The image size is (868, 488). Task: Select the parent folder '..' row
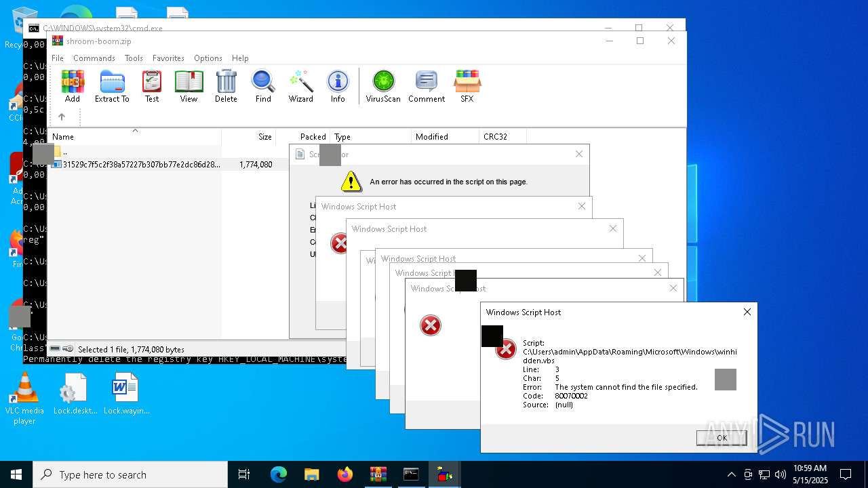[134, 152]
